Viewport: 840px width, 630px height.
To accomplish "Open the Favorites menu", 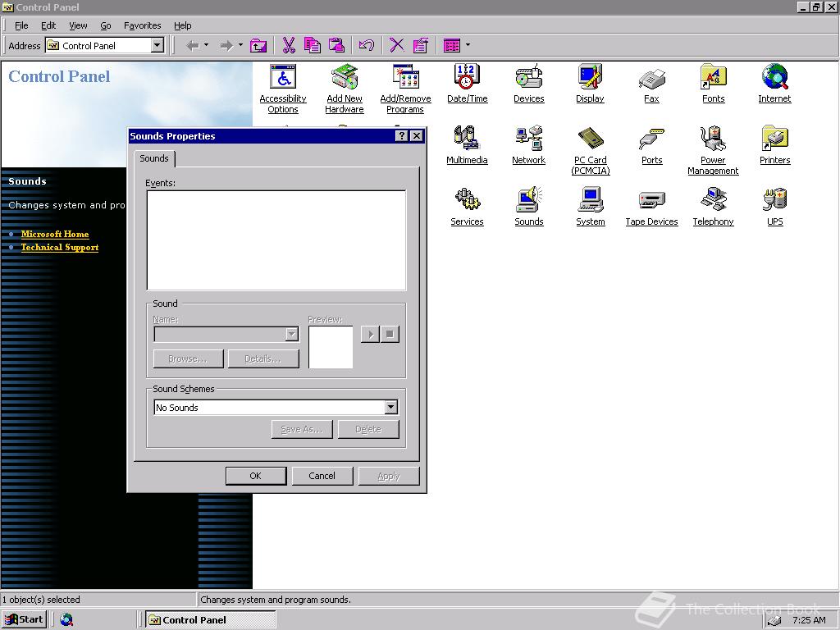I will click(x=142, y=25).
